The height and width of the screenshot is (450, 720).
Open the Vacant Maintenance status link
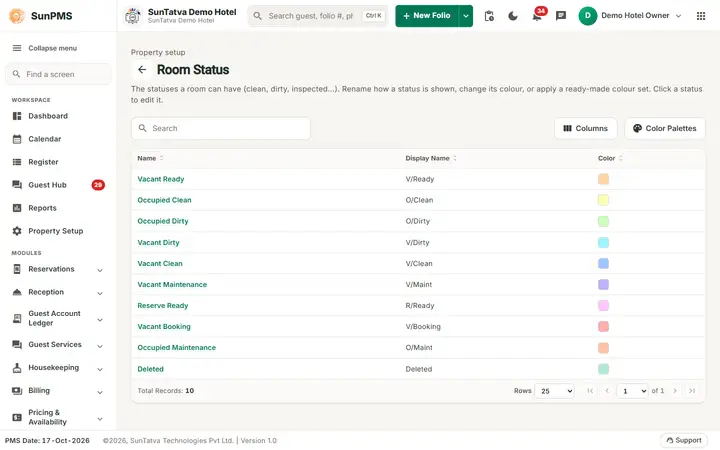click(172, 285)
